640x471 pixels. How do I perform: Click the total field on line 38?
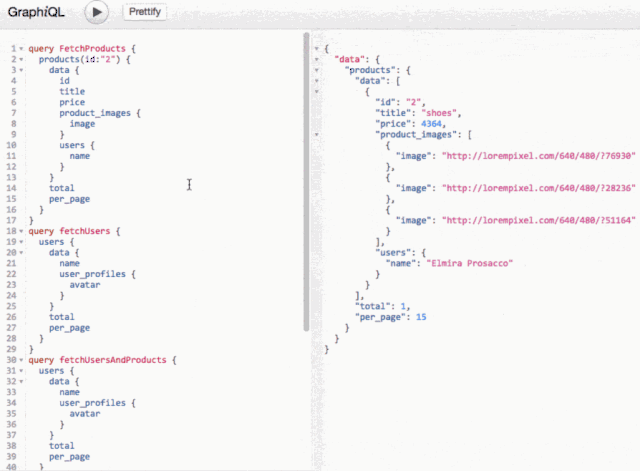click(x=62, y=446)
